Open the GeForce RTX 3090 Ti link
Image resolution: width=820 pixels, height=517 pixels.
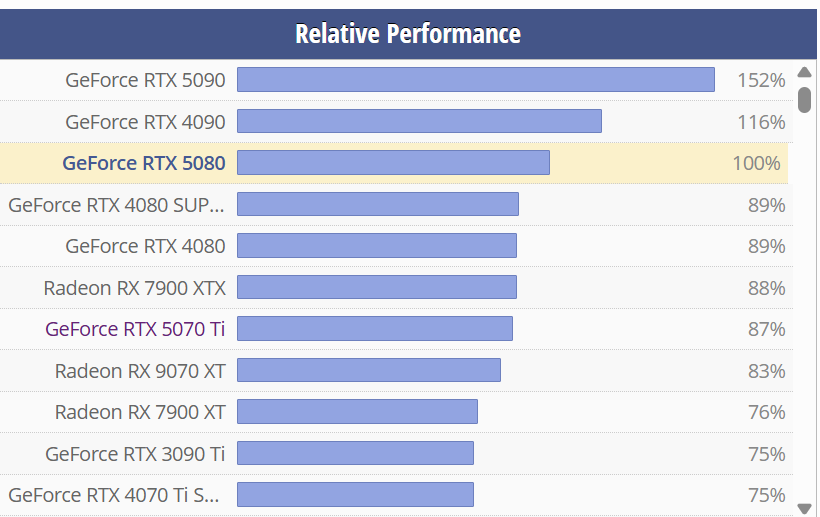tap(135, 454)
